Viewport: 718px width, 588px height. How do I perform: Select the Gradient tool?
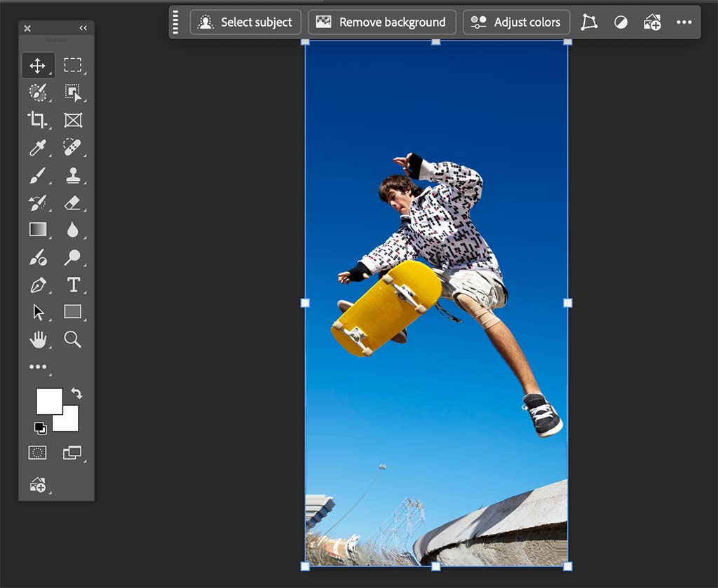point(38,229)
